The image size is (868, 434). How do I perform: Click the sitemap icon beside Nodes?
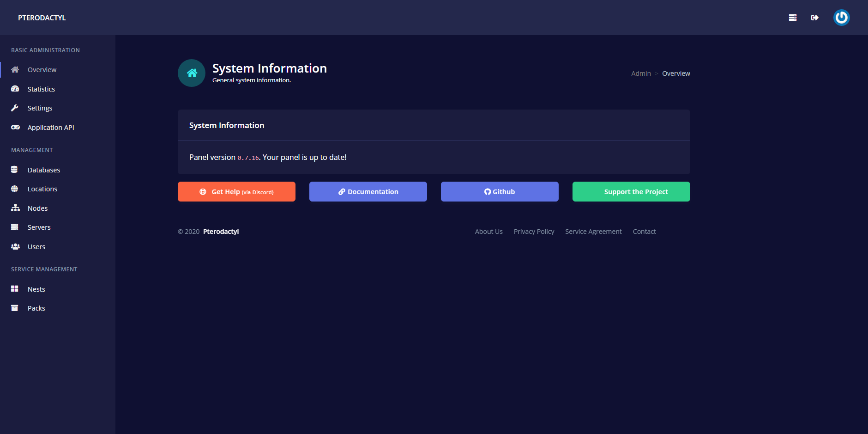15,208
